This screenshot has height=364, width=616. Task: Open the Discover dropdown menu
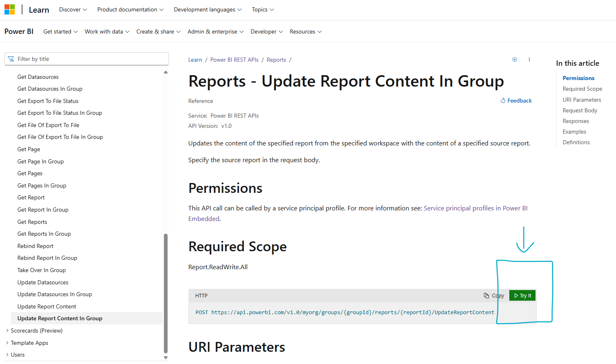click(73, 9)
